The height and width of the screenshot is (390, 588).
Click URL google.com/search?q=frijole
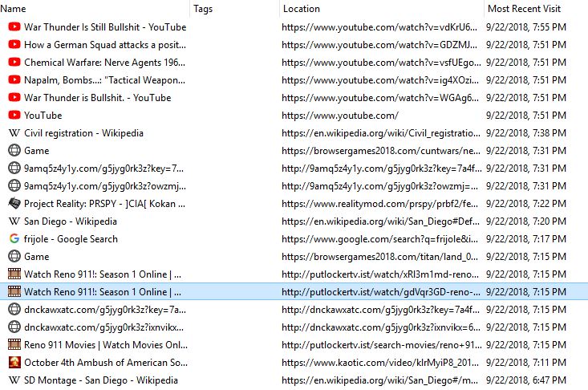[x=380, y=239]
